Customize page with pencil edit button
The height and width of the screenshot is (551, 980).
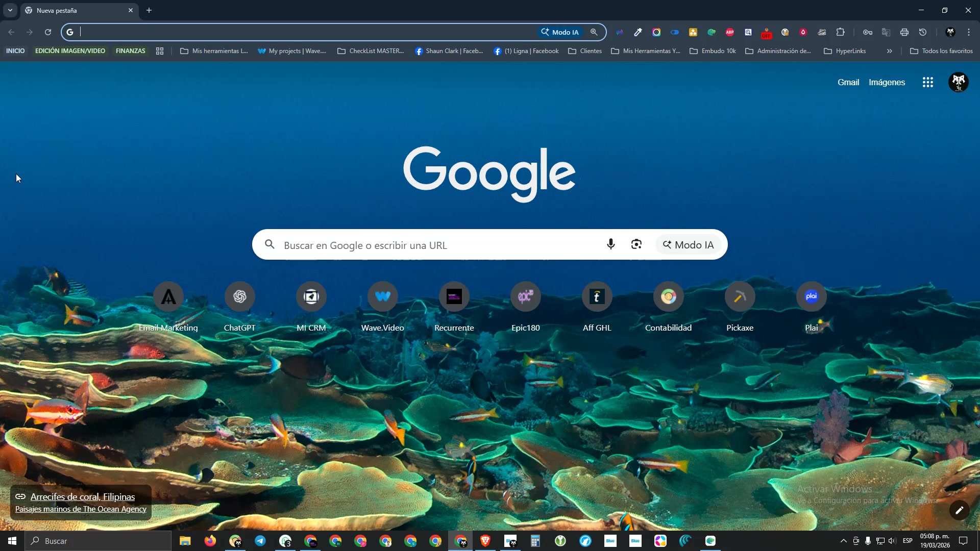click(x=959, y=510)
